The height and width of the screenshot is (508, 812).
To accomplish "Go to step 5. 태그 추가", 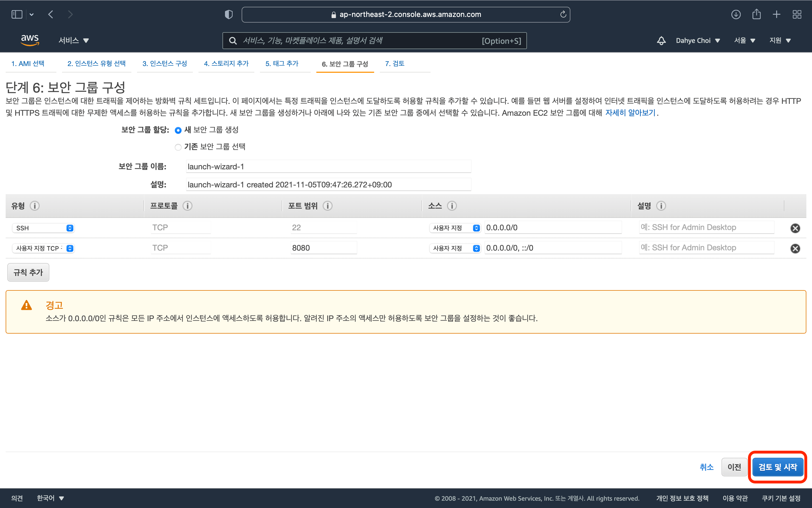I will pos(282,63).
